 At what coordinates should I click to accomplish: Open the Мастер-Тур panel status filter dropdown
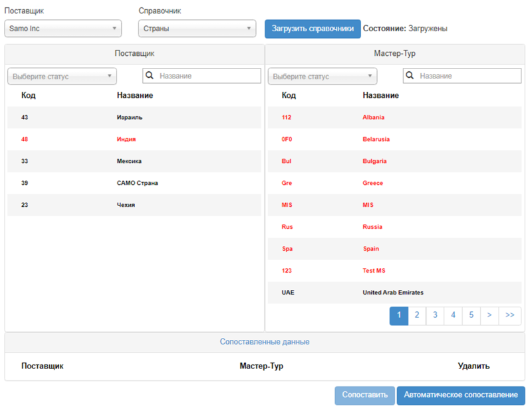(x=323, y=76)
